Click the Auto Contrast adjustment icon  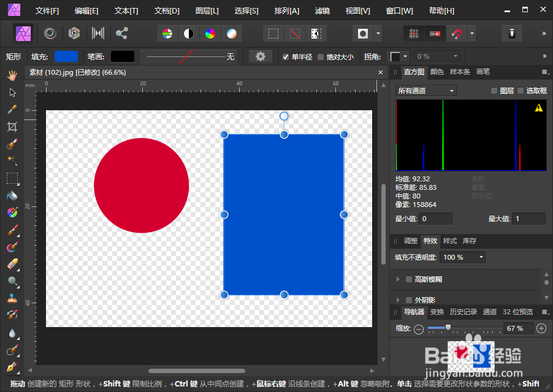pos(189,34)
